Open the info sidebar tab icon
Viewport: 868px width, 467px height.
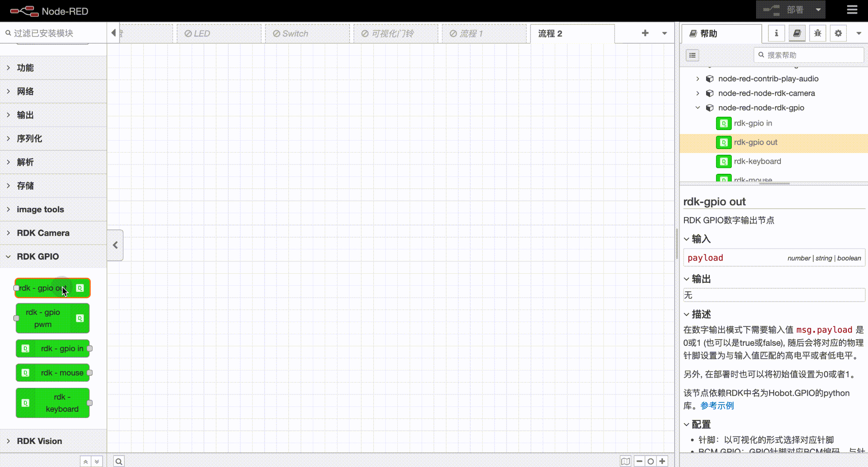pyautogui.click(x=776, y=33)
